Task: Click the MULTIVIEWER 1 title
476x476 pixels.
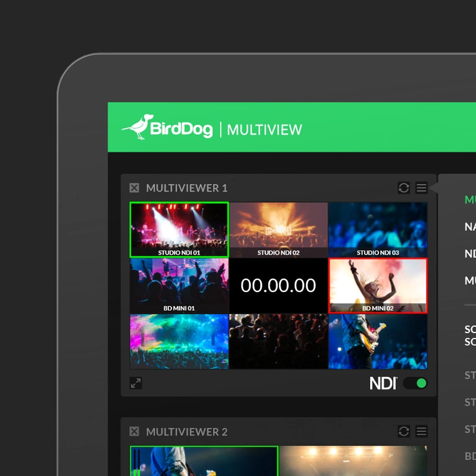Action: [x=187, y=188]
